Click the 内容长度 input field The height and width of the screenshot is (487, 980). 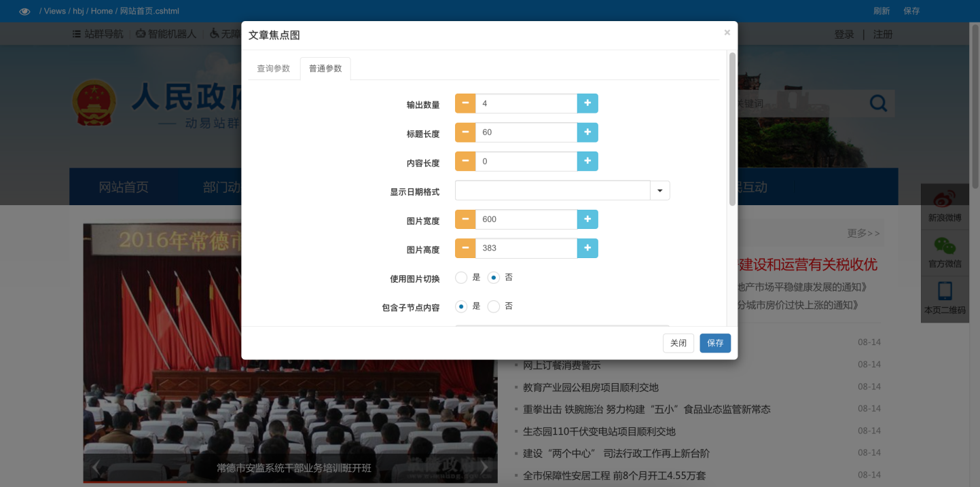(x=525, y=161)
